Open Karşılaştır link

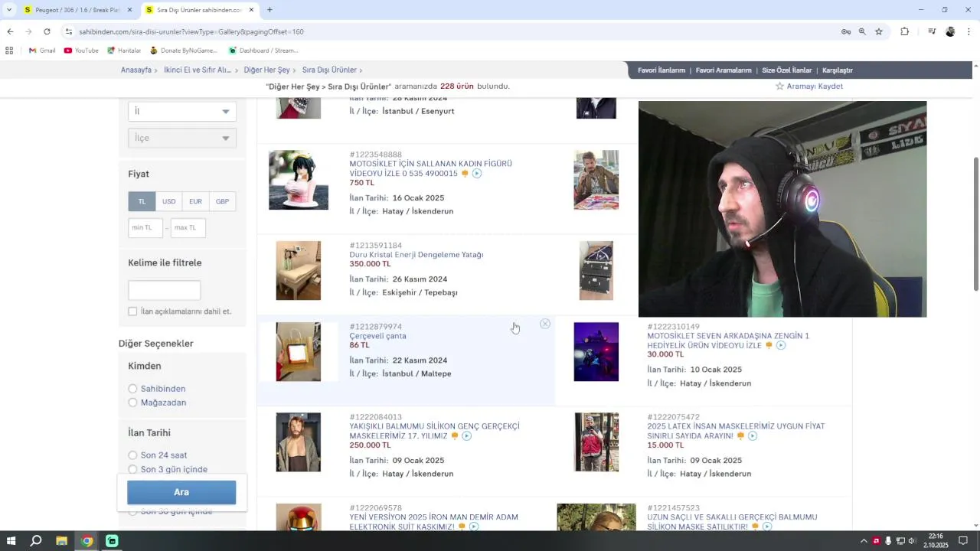pyautogui.click(x=838, y=70)
